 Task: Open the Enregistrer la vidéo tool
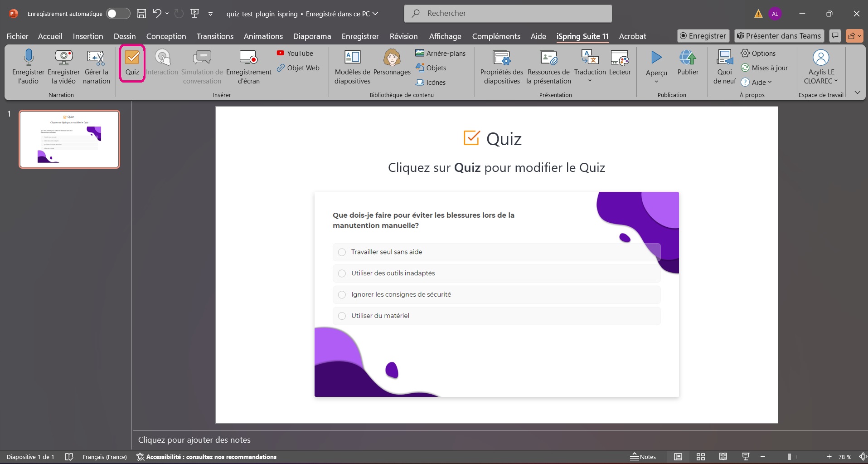(x=63, y=58)
